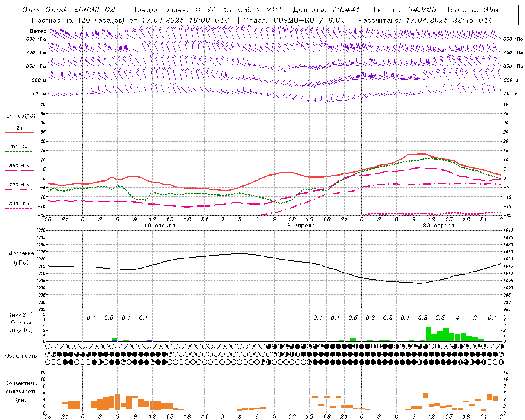Click the "(гПа)" pressure unit label
Viewport: 525px width, 420px height.
[x=21, y=262]
